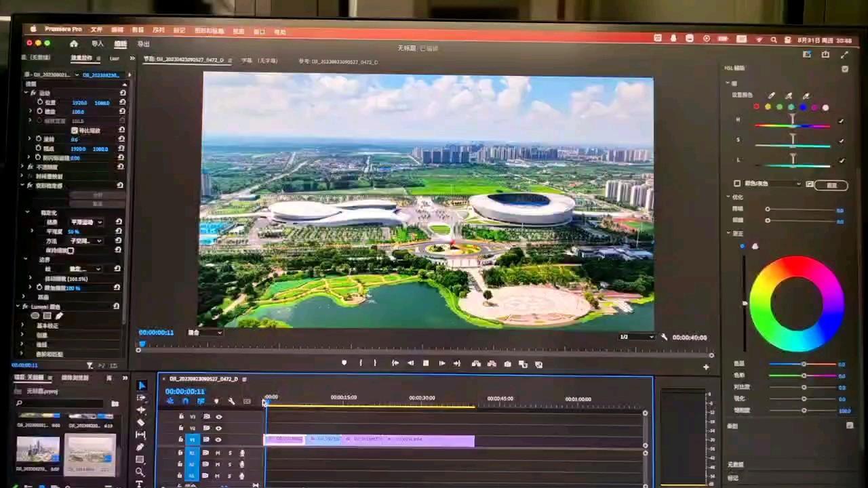The image size is (868, 488).
Task: Select the Selection arrow tool
Action: (x=141, y=386)
